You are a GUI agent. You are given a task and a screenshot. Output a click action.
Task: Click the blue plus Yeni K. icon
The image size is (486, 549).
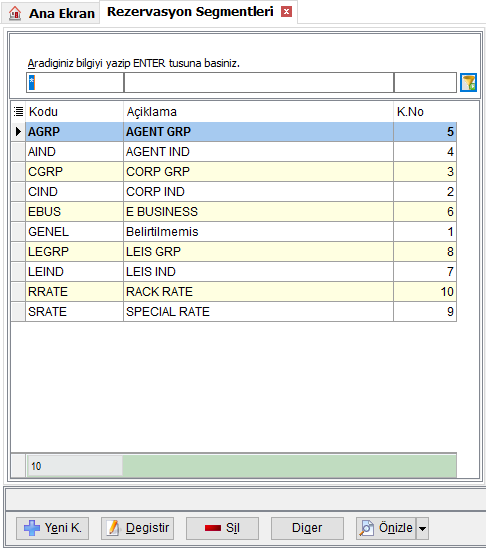(x=32, y=528)
